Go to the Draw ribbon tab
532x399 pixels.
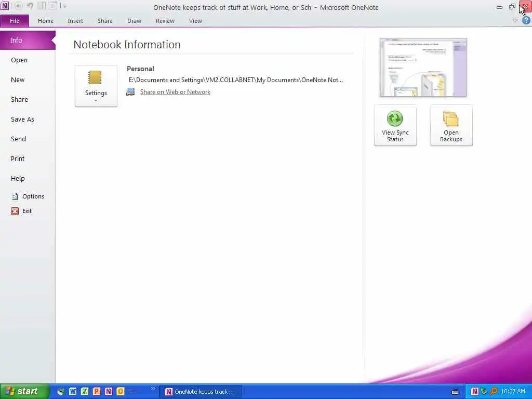tap(135, 21)
